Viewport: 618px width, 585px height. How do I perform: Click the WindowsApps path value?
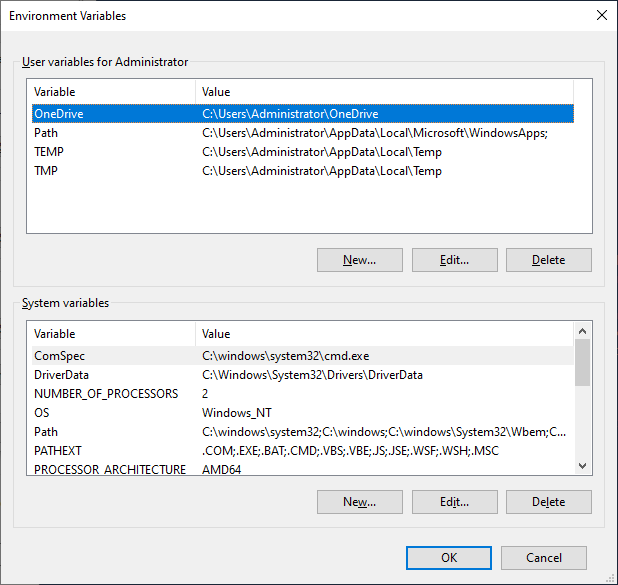375,133
